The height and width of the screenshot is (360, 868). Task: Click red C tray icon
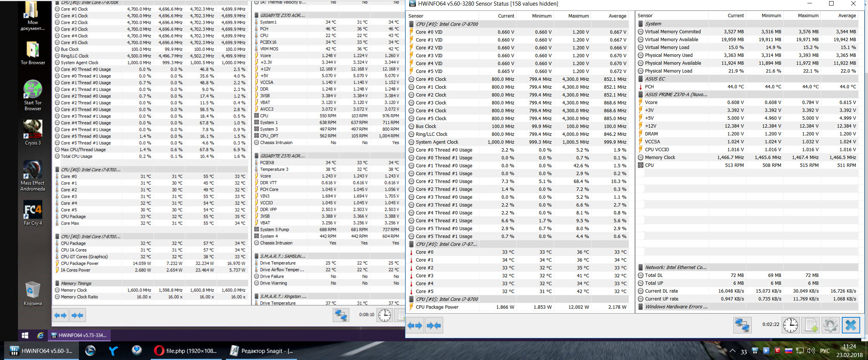pyautogui.click(x=777, y=351)
